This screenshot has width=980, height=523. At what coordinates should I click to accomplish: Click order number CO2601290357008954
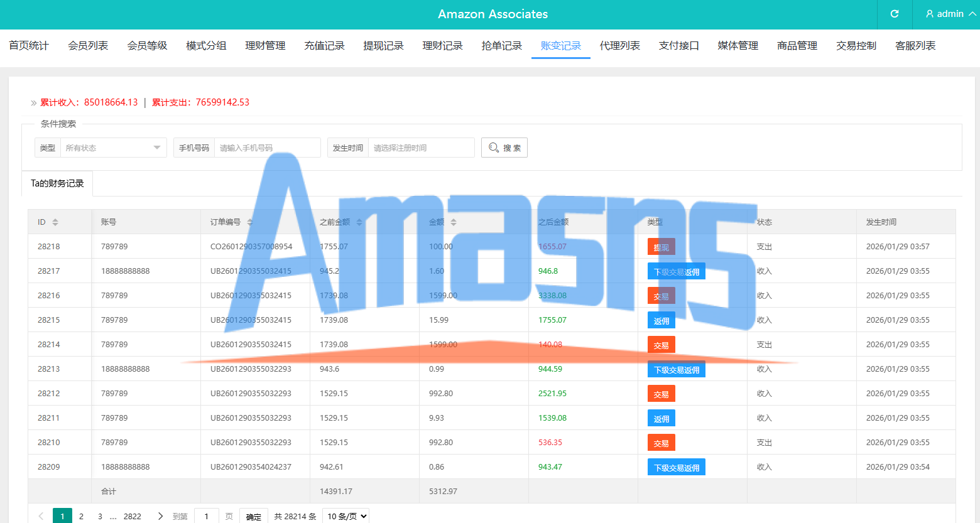(x=251, y=247)
